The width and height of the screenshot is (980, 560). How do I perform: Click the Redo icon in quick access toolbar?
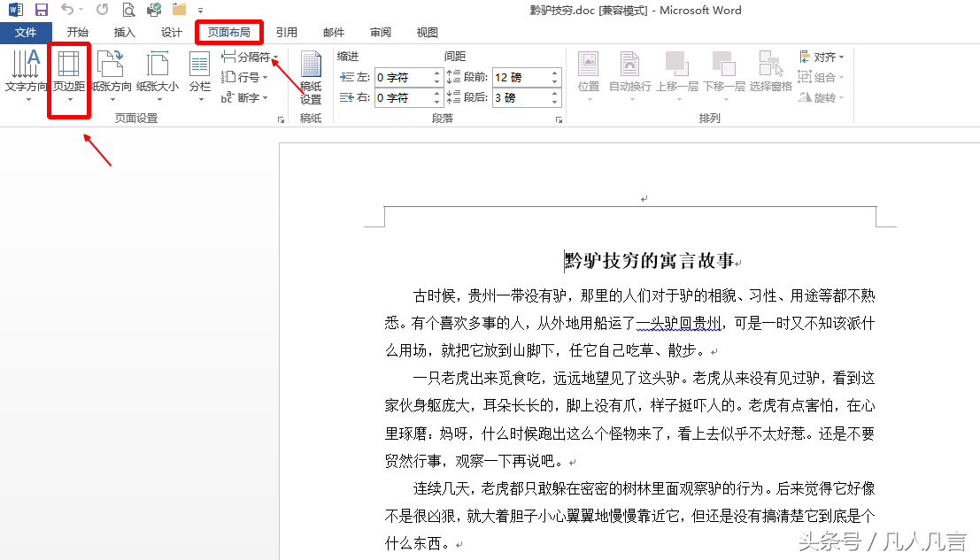[102, 10]
